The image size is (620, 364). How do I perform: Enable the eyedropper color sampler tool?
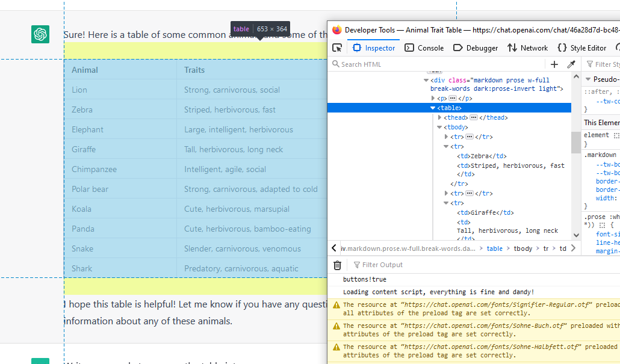point(571,63)
